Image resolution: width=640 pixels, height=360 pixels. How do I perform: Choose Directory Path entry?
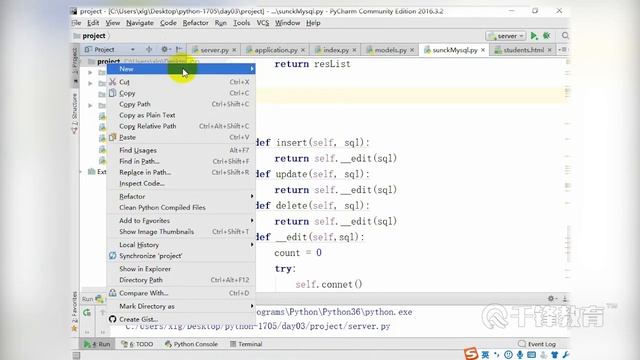[x=181, y=280]
